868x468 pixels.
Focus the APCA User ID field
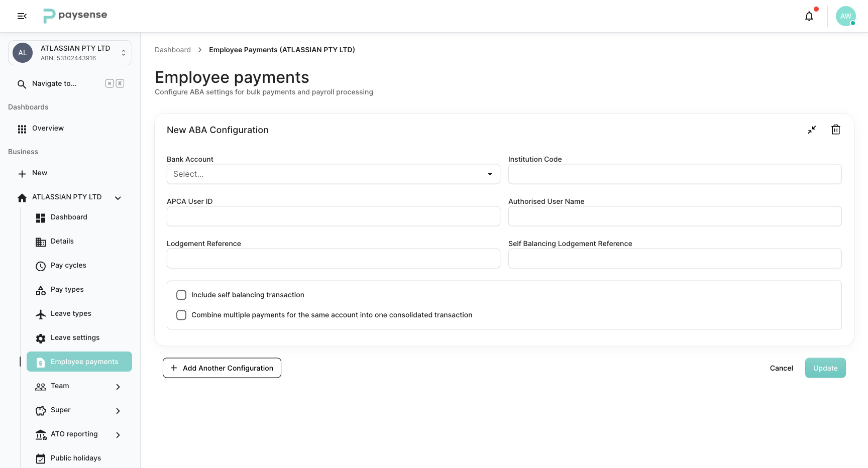pyautogui.click(x=334, y=216)
